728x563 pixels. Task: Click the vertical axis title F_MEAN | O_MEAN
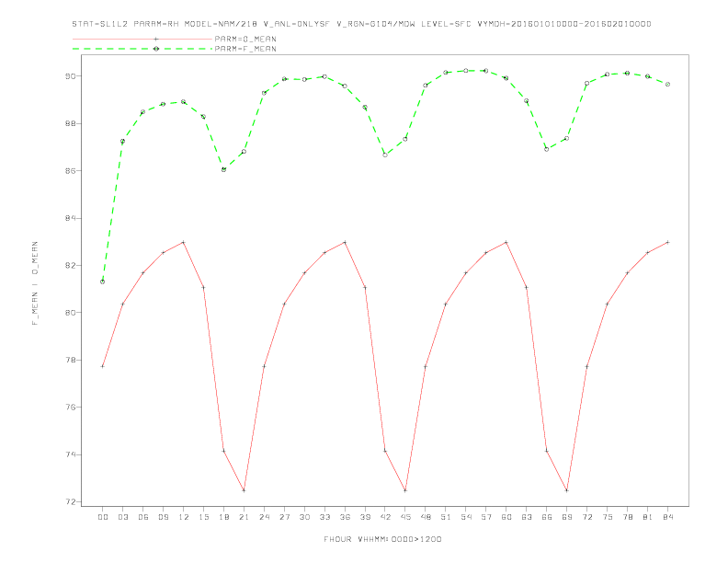point(35,283)
